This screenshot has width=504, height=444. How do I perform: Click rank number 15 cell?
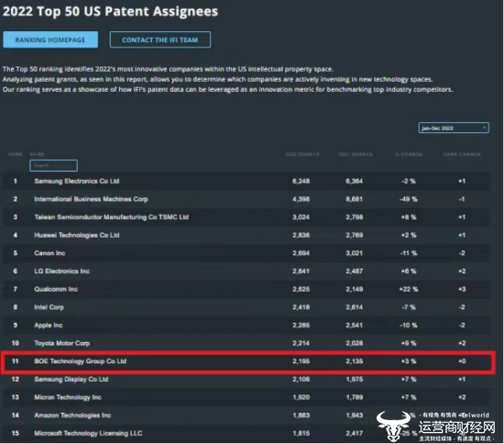point(15,433)
